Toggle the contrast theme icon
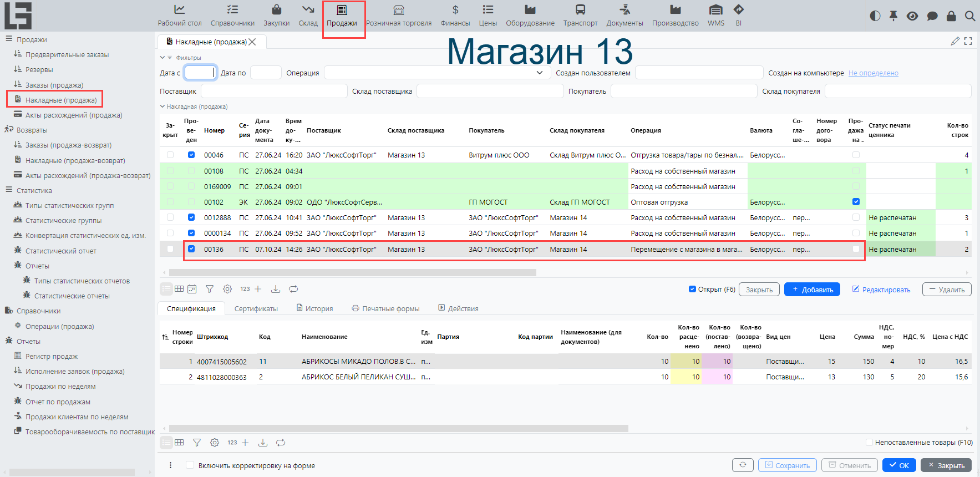The width and height of the screenshot is (980, 477). coord(875,16)
